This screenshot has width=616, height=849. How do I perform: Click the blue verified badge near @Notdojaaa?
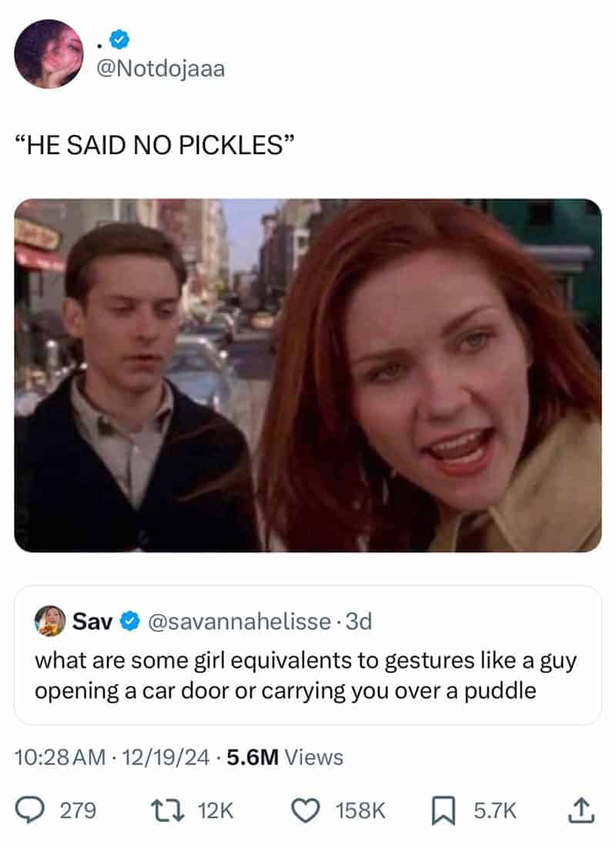point(119,39)
